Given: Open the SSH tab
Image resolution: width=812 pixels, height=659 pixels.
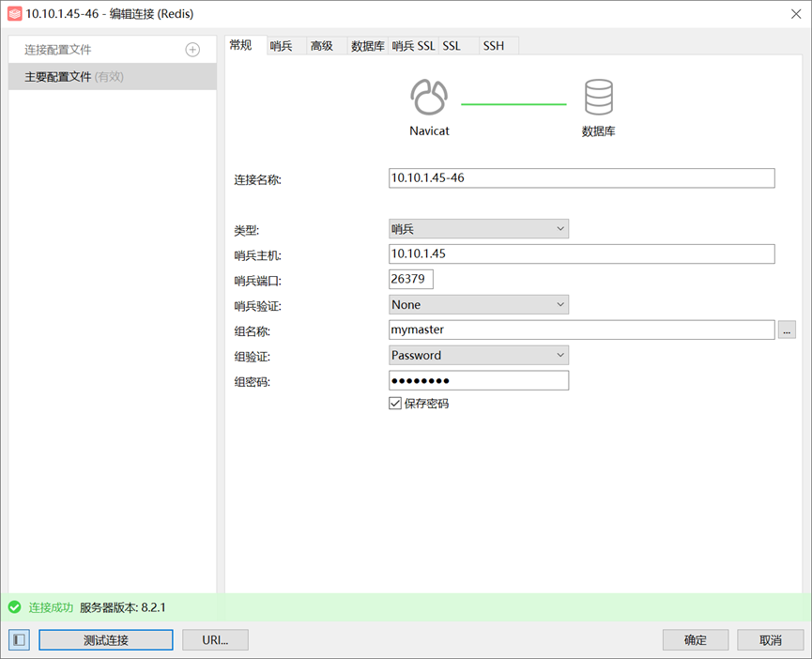Looking at the screenshot, I should pos(494,46).
